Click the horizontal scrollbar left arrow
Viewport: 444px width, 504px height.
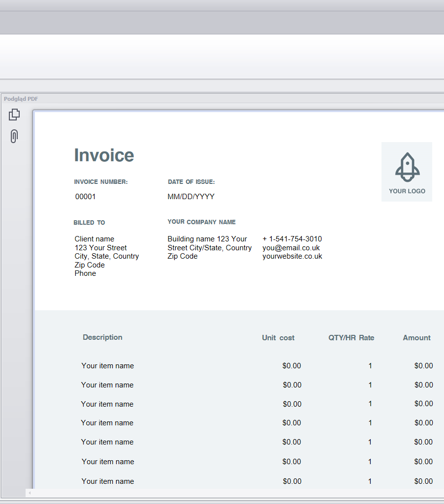(x=30, y=493)
